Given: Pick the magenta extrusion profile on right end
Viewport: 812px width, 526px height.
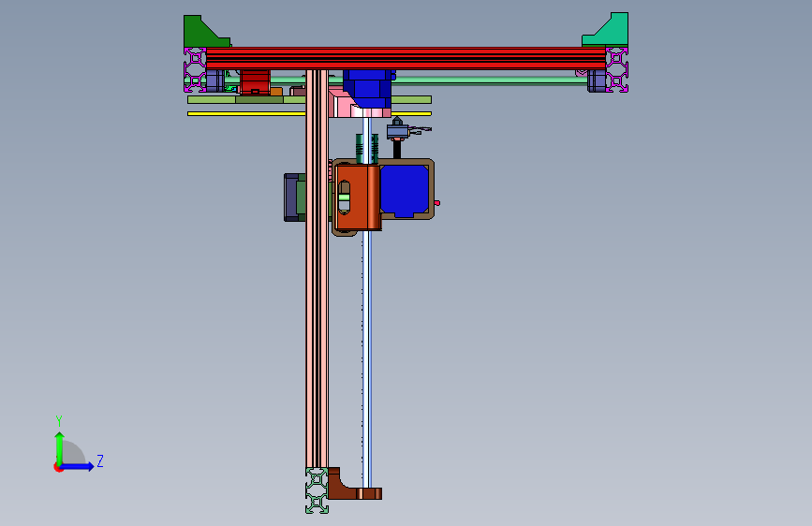Looking at the screenshot, I should pyautogui.click(x=617, y=70).
